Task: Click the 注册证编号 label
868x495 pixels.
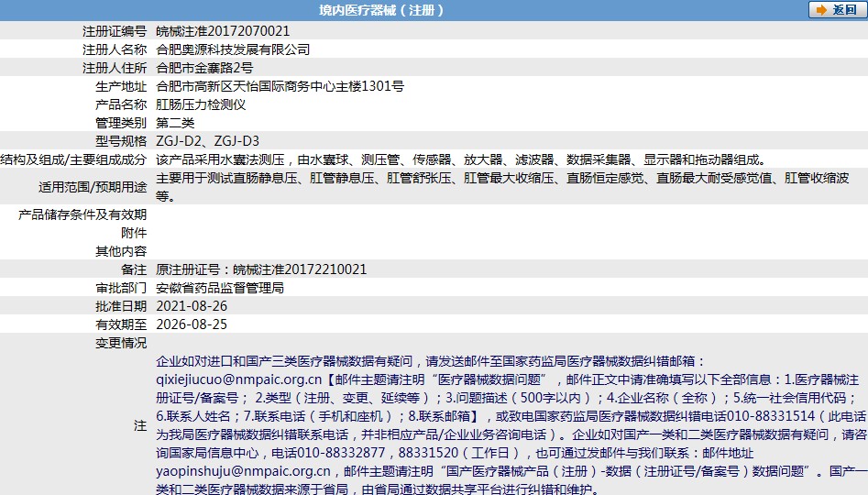Action: [115, 31]
